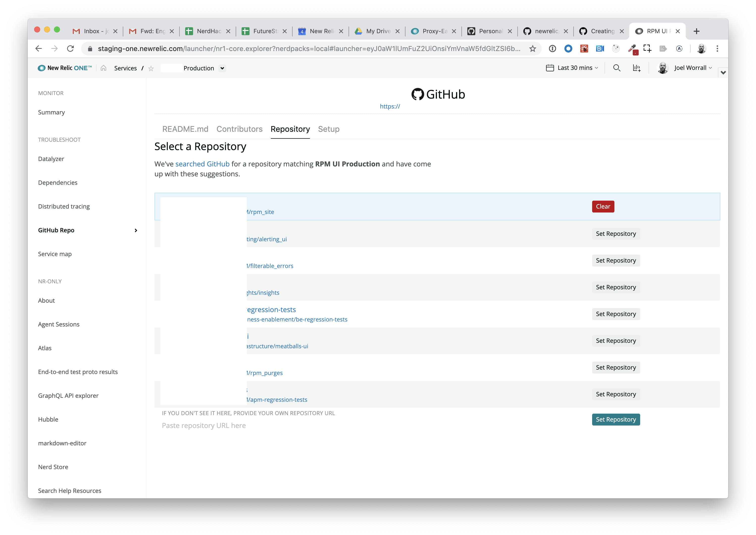Bookmark page with star icon
Screen dimensions: 756x535
pyautogui.click(x=532, y=49)
